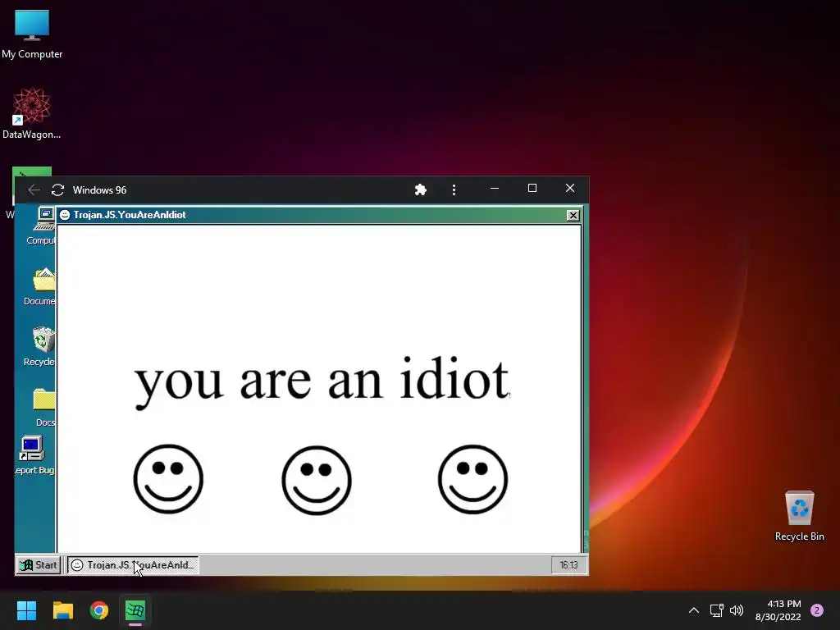Open the Windows 11 Start menu
840x630 pixels.
[26, 610]
